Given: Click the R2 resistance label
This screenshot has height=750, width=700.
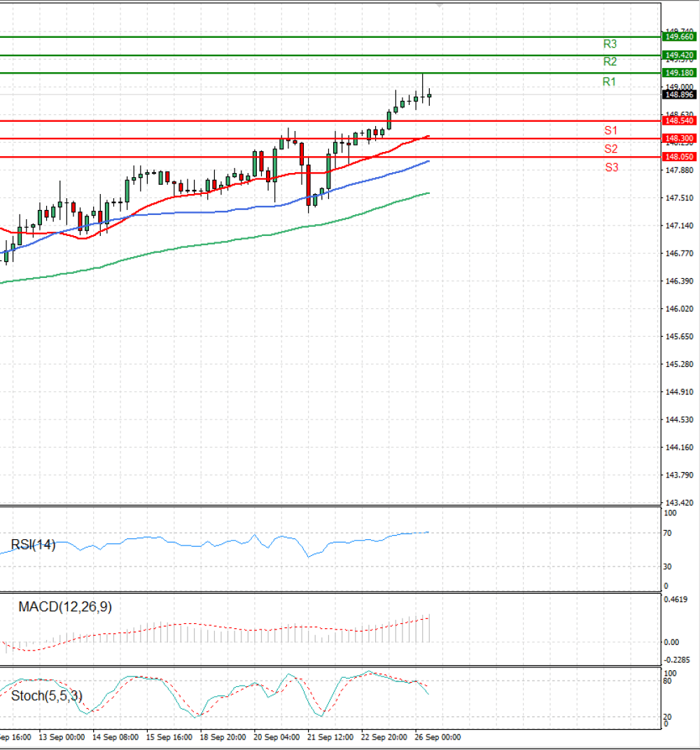Looking at the screenshot, I should click(x=610, y=62).
